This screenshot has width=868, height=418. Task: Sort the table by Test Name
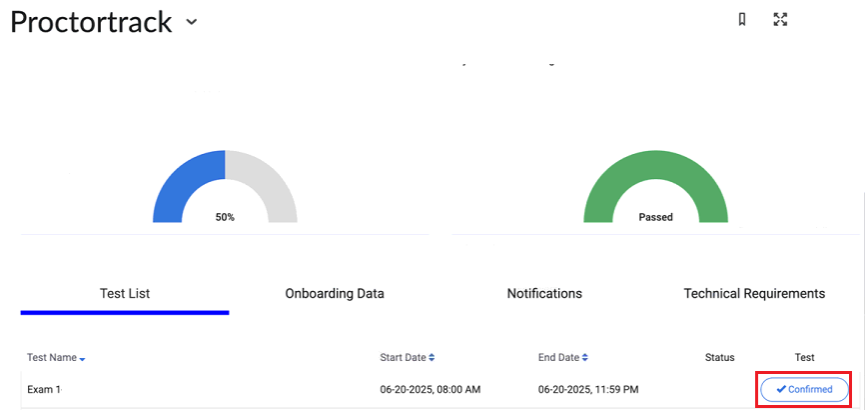56,358
